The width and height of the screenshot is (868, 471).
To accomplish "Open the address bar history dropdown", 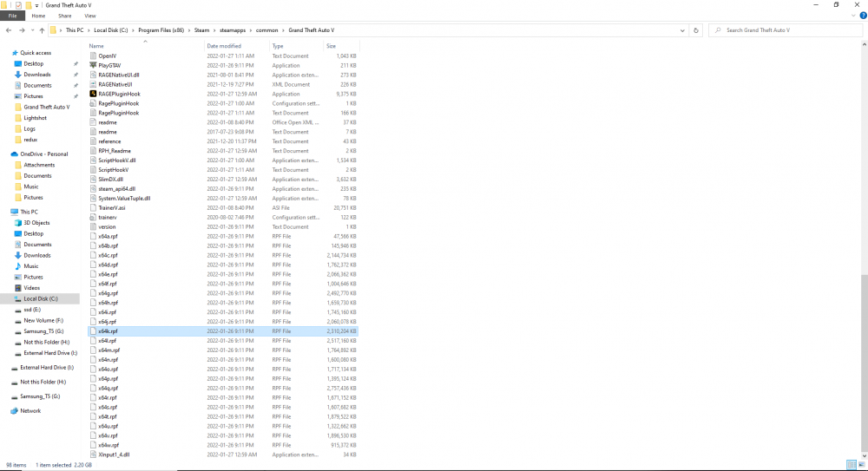I will [x=682, y=30].
